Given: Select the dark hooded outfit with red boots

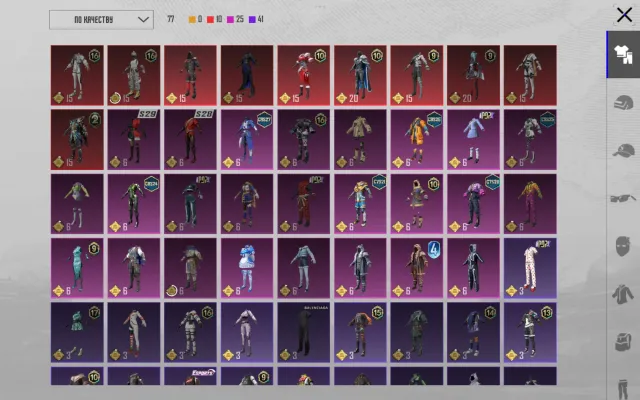Looking at the screenshot, I should tap(190, 75).
